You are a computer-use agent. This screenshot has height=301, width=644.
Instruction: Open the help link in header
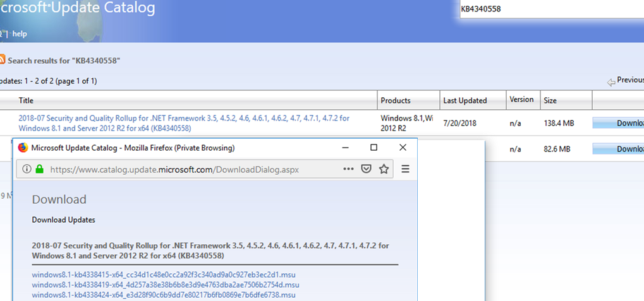pyautogui.click(x=20, y=33)
